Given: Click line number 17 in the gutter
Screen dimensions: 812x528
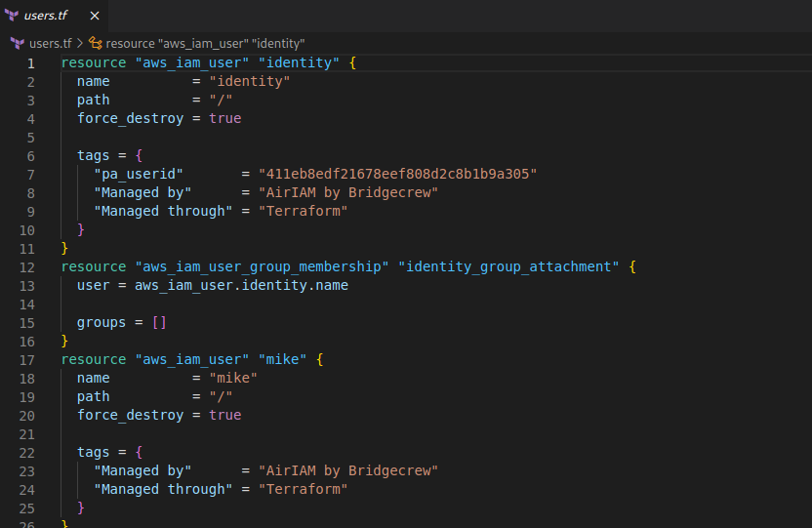Looking at the screenshot, I should coord(26,359).
